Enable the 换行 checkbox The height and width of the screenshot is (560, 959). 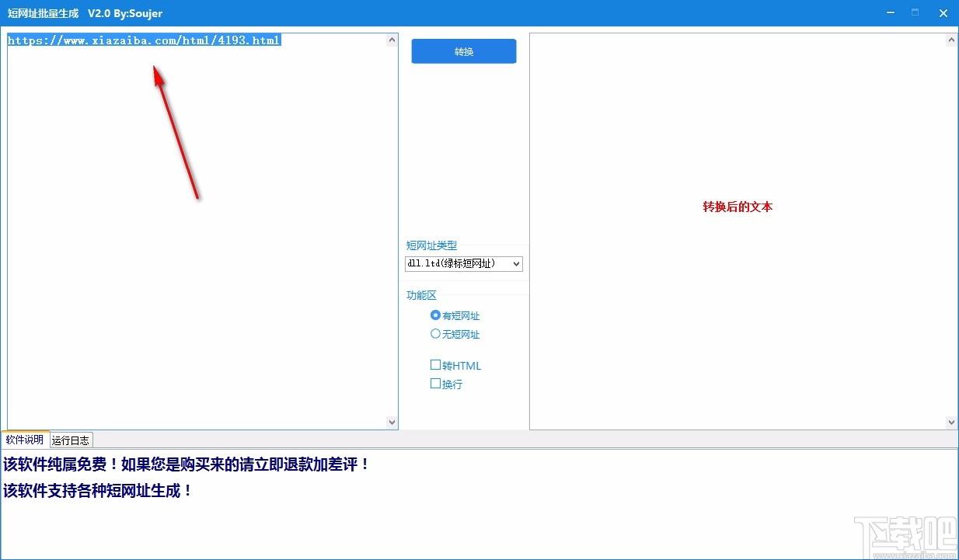point(447,384)
